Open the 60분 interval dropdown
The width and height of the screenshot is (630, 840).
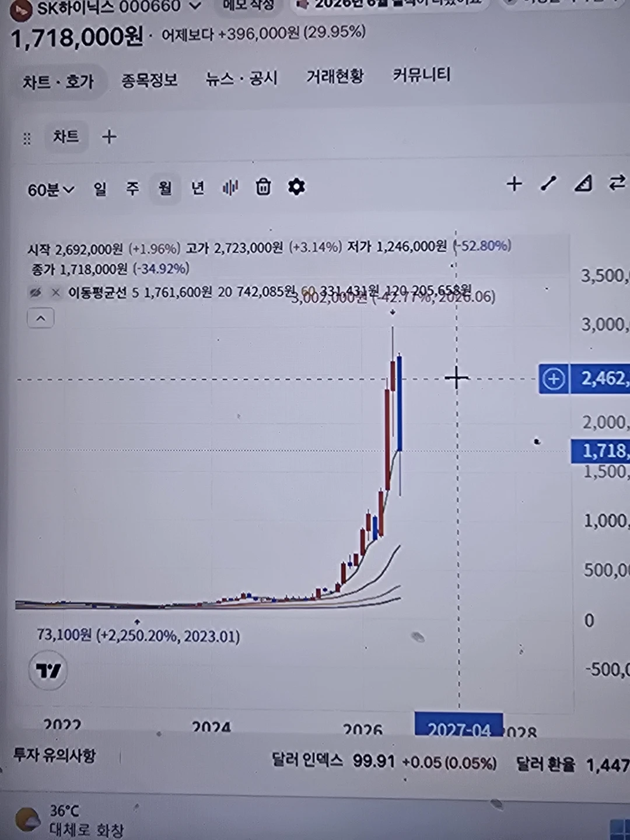coord(51,190)
